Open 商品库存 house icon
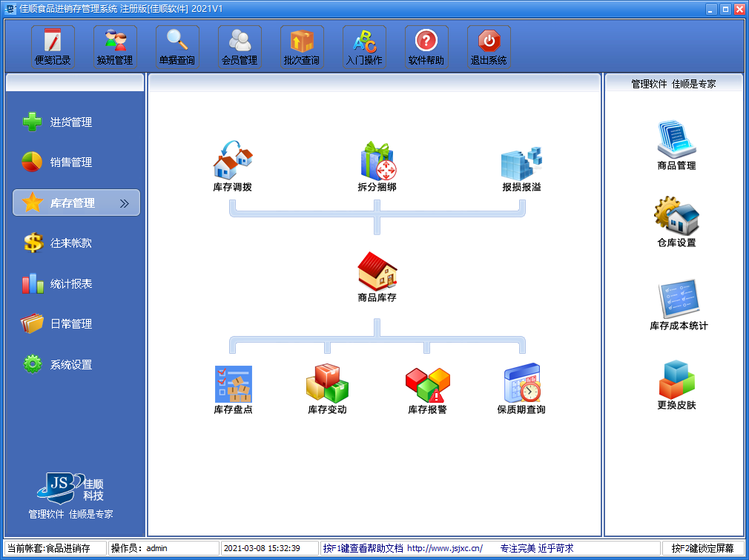 coord(377,277)
